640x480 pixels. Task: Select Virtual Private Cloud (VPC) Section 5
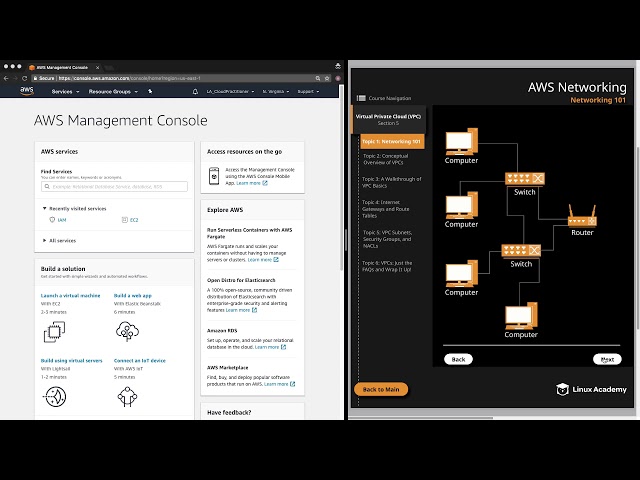(388, 120)
